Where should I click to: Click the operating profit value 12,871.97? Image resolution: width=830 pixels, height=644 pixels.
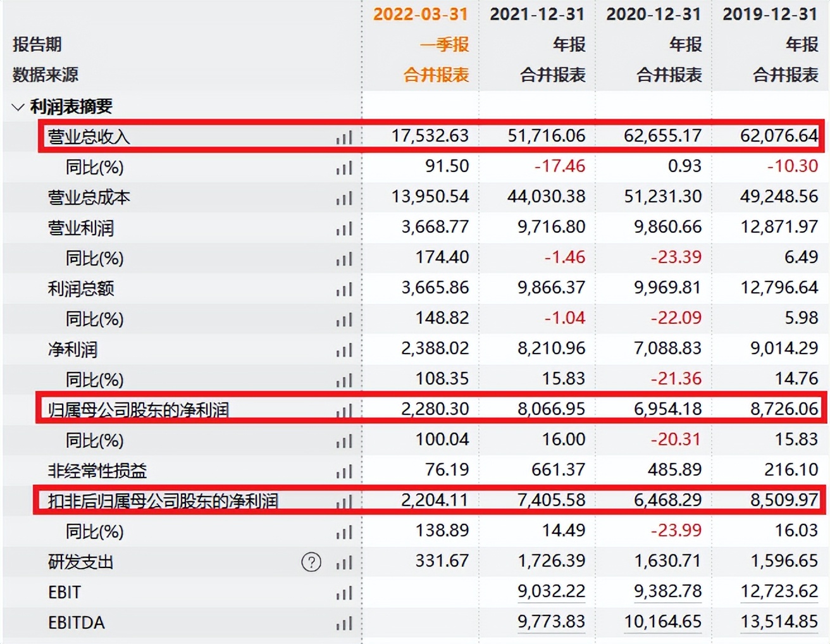779,227
